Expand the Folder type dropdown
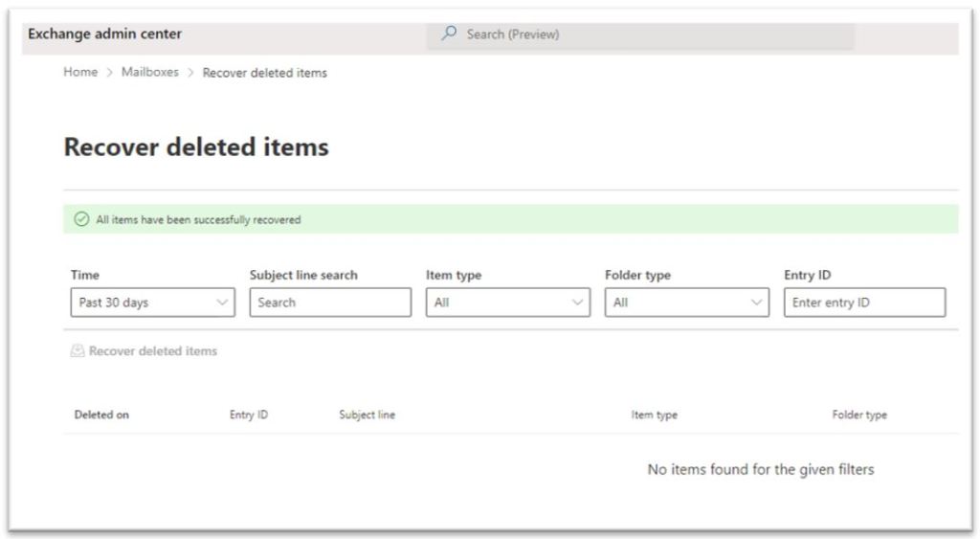980x539 pixels. click(x=687, y=303)
